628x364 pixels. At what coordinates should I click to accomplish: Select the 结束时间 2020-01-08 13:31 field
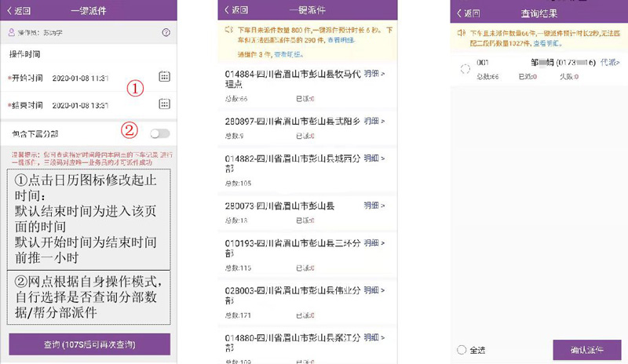coord(89,105)
